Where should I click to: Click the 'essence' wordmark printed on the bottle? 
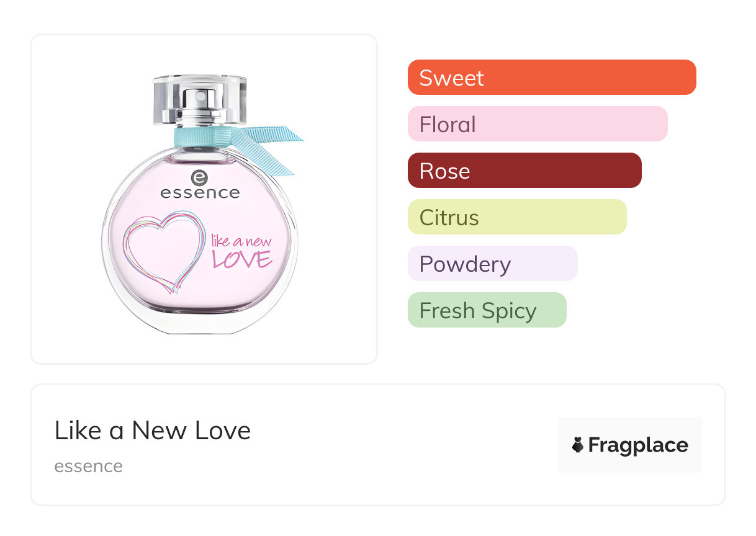[200, 193]
